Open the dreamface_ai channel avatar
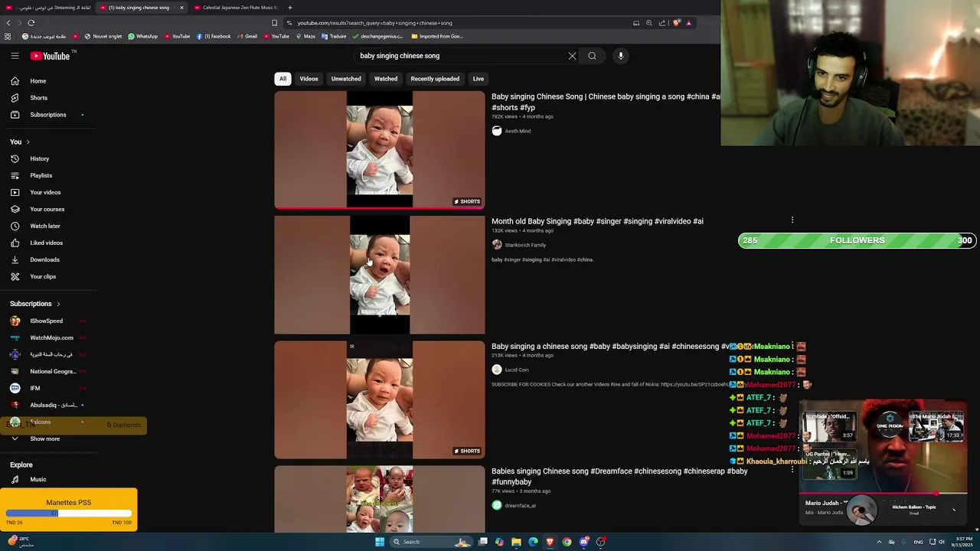The image size is (980, 551). [x=497, y=505]
